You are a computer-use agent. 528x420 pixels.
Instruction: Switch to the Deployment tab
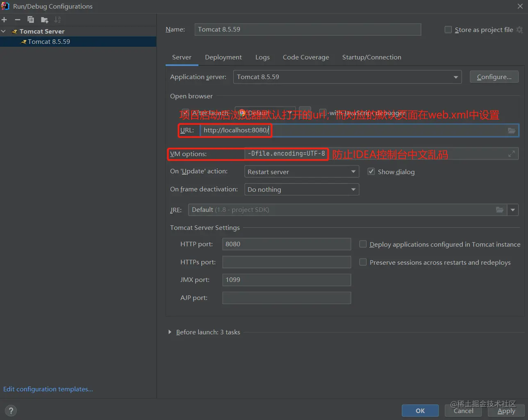coord(223,57)
